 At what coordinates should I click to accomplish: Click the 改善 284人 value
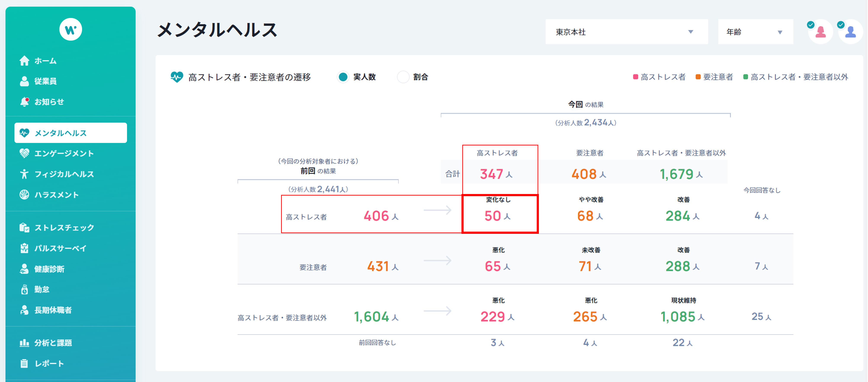(683, 216)
